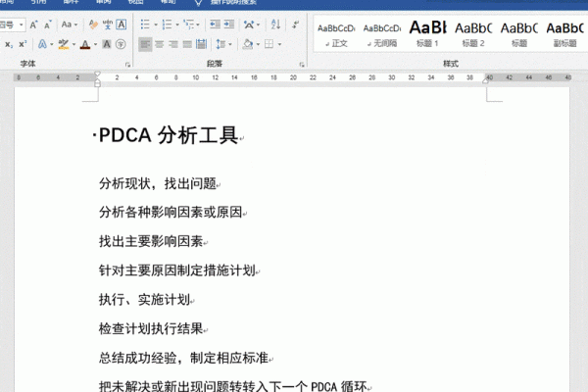588x392 pixels.
Task: Open the font dialog launcher in 字体 group
Action: pos(127,65)
